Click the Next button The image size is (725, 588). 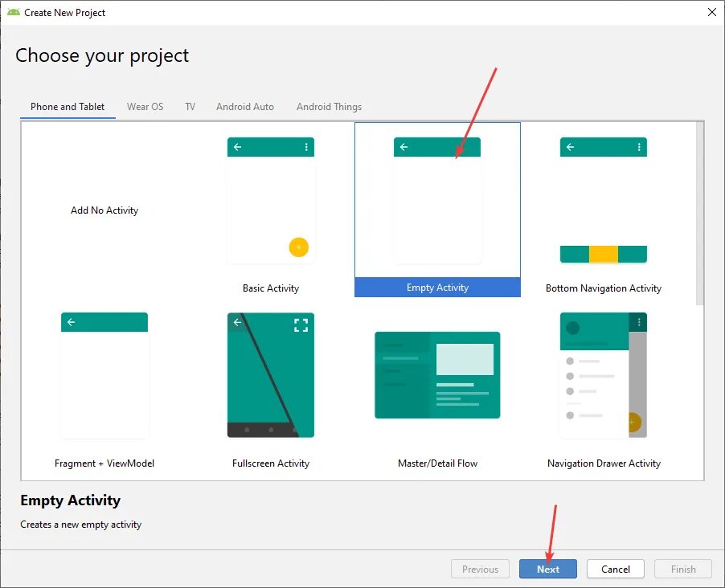pyautogui.click(x=548, y=569)
